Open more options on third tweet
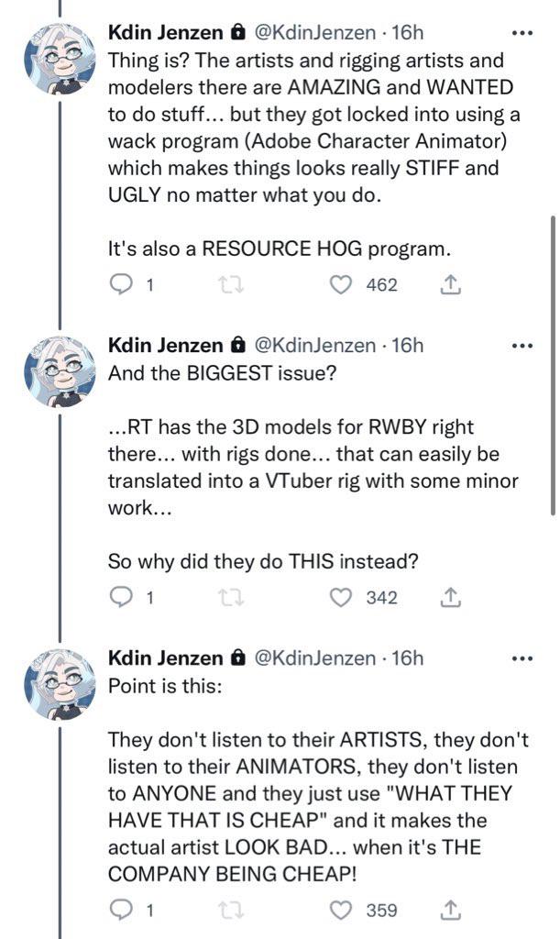 click(522, 658)
